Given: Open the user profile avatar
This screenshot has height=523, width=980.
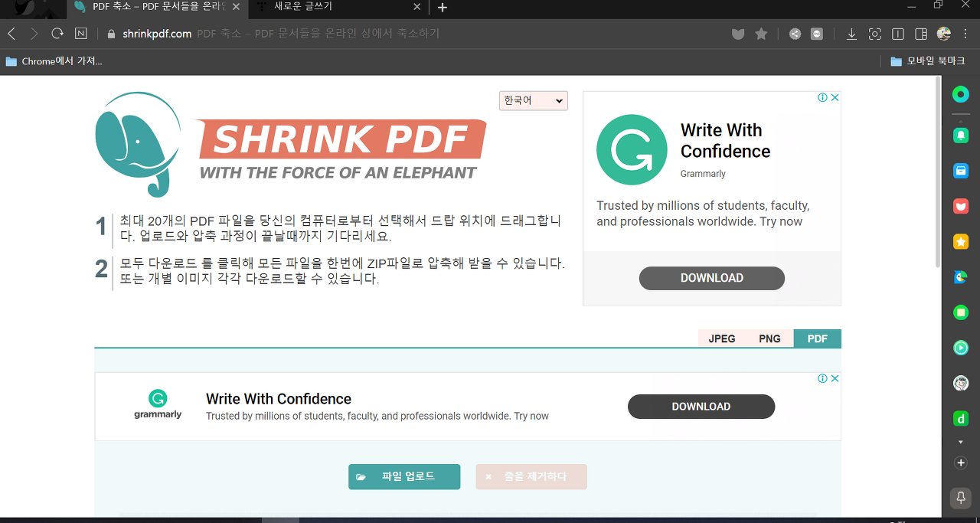Looking at the screenshot, I should point(943,34).
